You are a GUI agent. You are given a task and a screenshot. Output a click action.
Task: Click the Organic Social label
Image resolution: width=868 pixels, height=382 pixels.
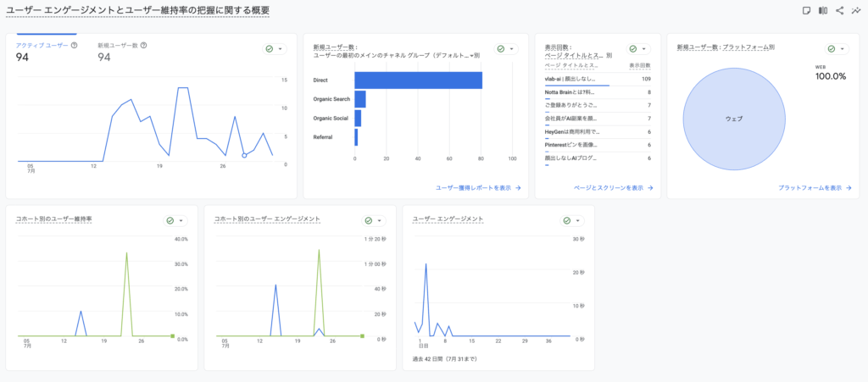click(331, 119)
